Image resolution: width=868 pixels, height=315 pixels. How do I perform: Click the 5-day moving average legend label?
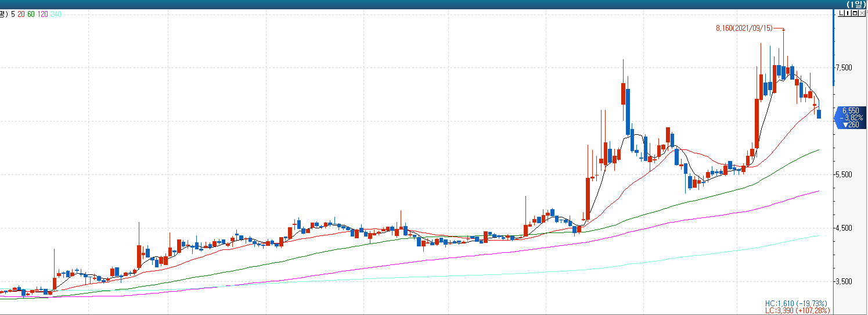click(13, 14)
